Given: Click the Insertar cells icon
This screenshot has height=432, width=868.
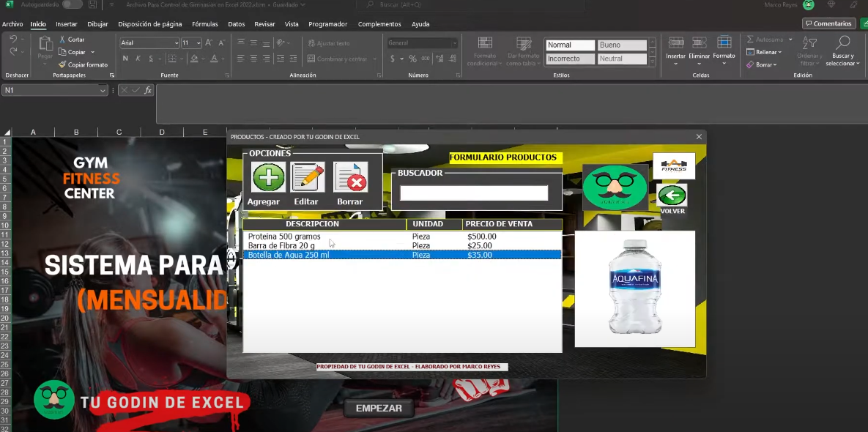Looking at the screenshot, I should (675, 42).
